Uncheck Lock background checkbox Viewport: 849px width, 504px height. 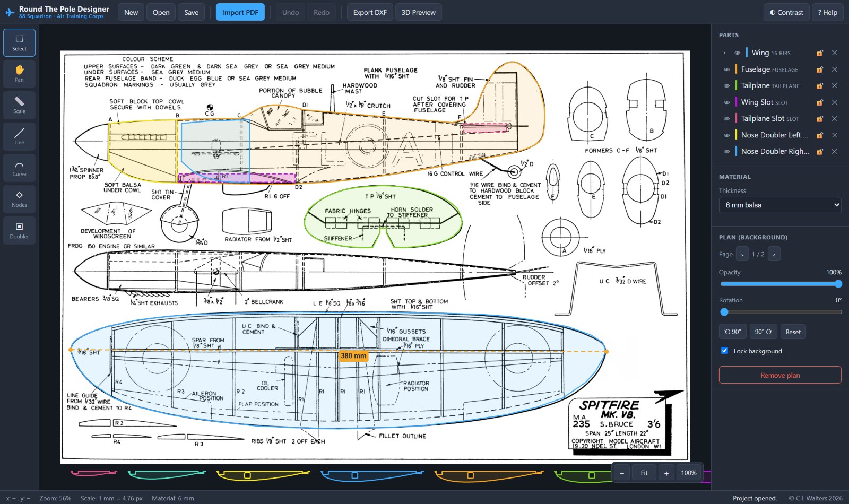pyautogui.click(x=724, y=351)
